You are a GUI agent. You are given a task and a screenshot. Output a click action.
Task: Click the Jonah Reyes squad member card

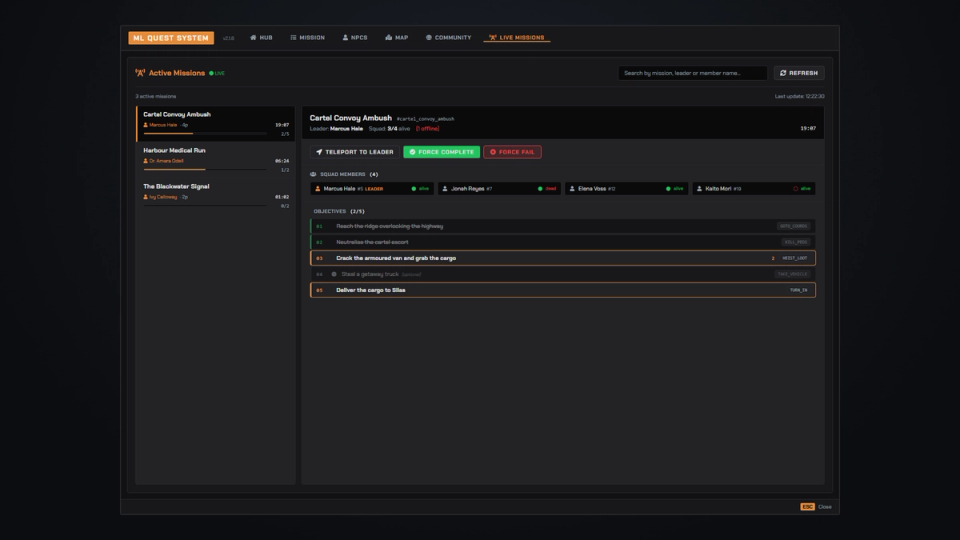(x=499, y=189)
